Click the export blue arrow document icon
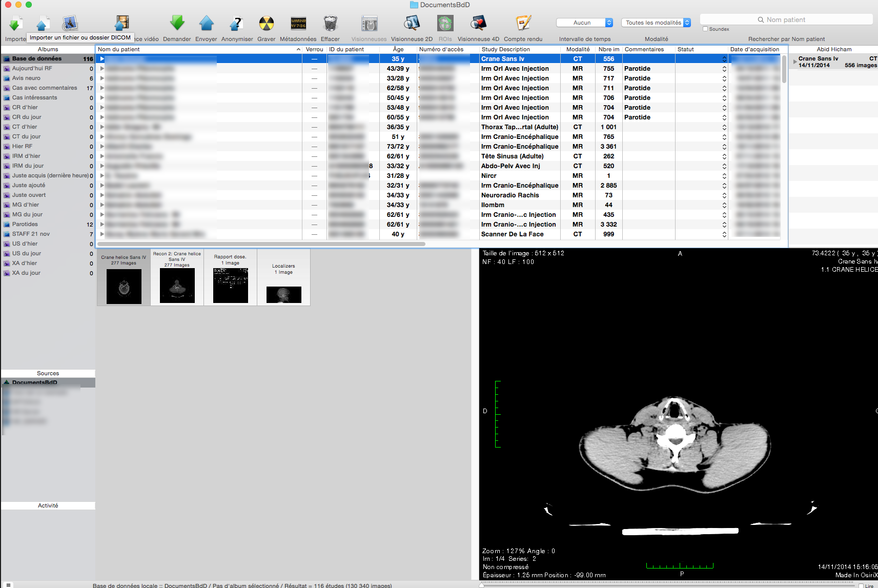The height and width of the screenshot is (588, 878). (42, 23)
